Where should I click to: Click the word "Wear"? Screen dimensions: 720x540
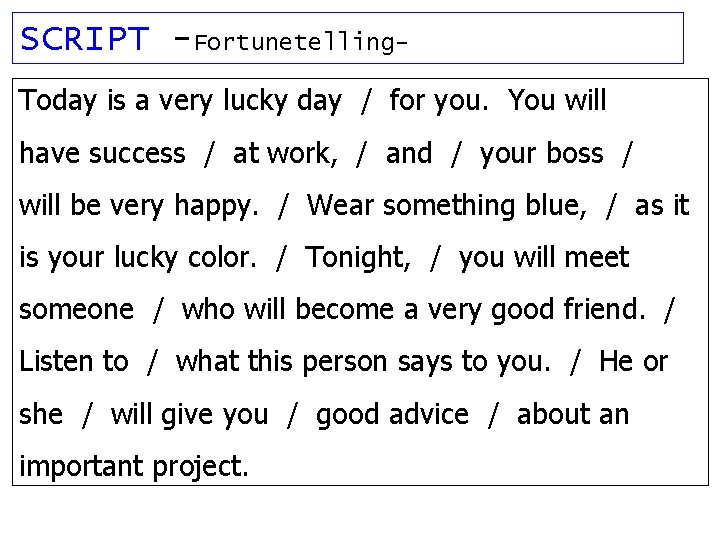tap(340, 206)
